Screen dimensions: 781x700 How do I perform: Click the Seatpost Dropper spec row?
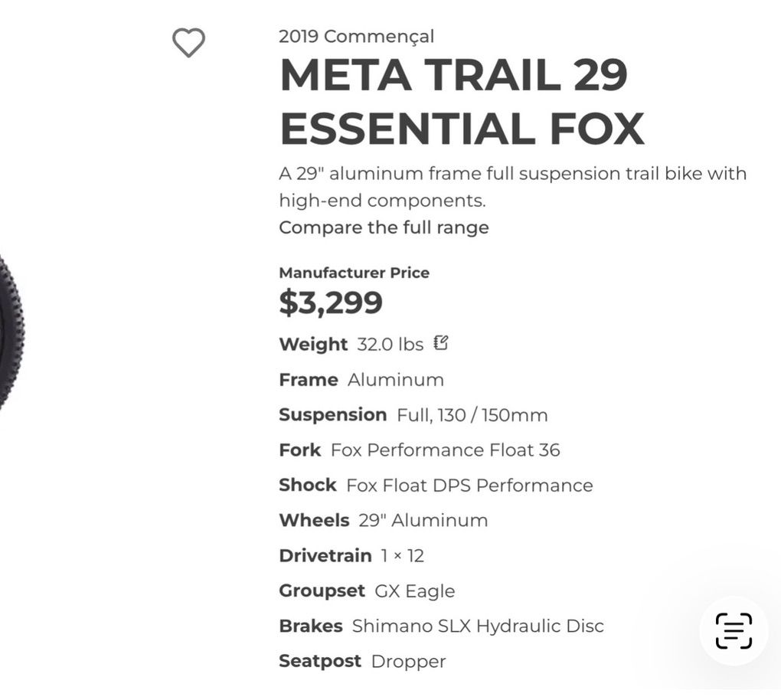361,662
